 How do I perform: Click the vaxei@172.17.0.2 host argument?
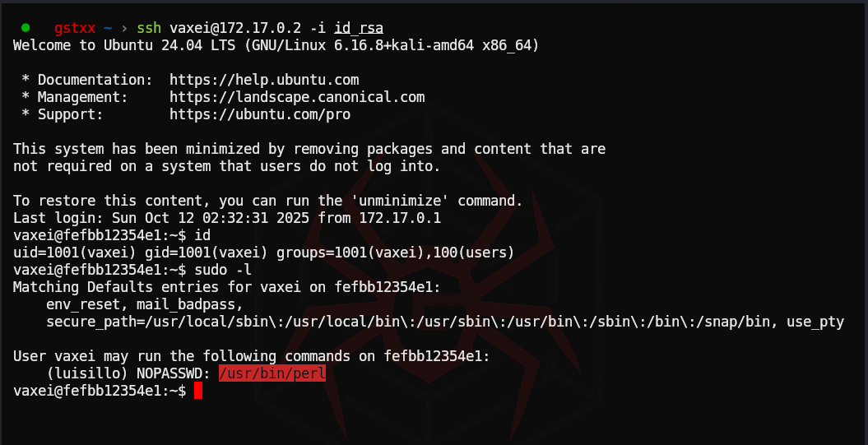point(235,28)
